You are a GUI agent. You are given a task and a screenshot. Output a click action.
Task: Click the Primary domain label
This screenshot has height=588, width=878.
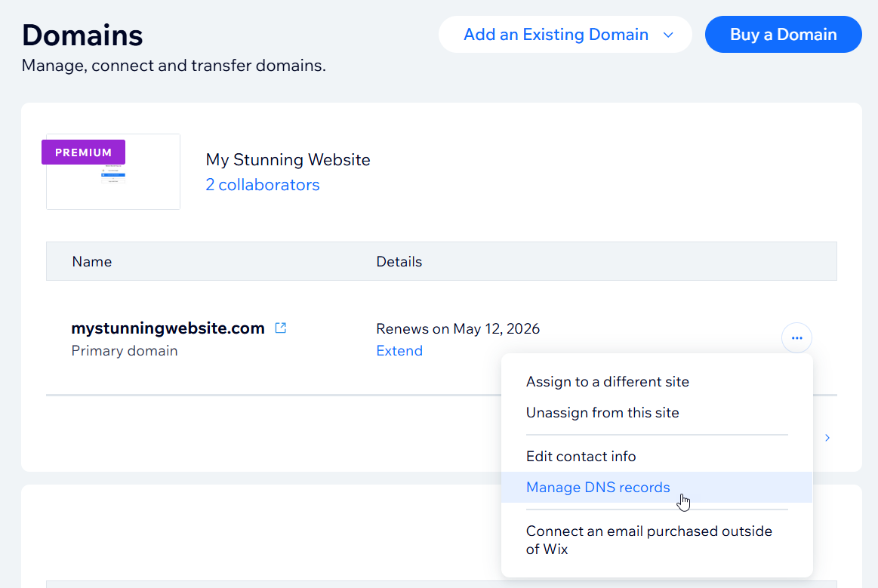(x=125, y=351)
